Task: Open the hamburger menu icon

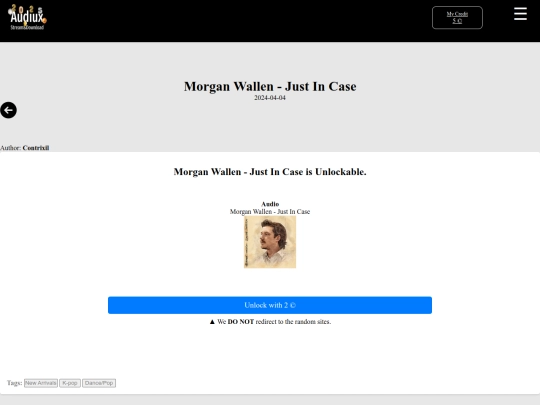Action: pyautogui.click(x=520, y=14)
